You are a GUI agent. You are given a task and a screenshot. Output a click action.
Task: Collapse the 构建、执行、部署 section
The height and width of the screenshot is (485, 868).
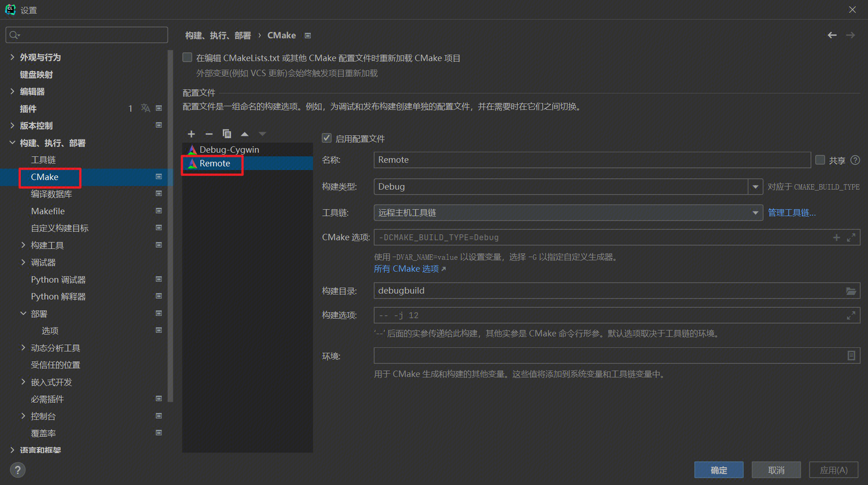pyautogui.click(x=13, y=142)
